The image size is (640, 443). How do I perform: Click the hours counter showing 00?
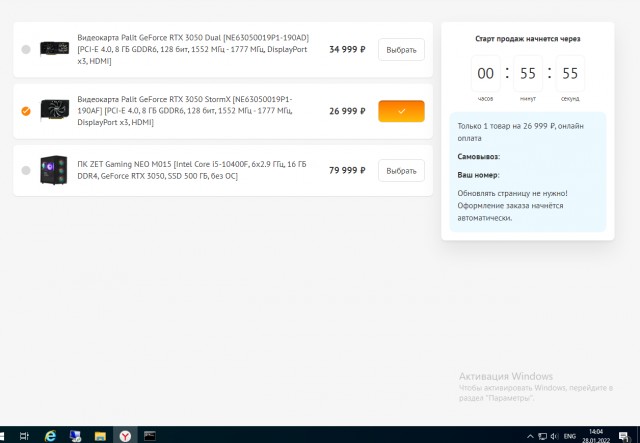tap(485, 73)
